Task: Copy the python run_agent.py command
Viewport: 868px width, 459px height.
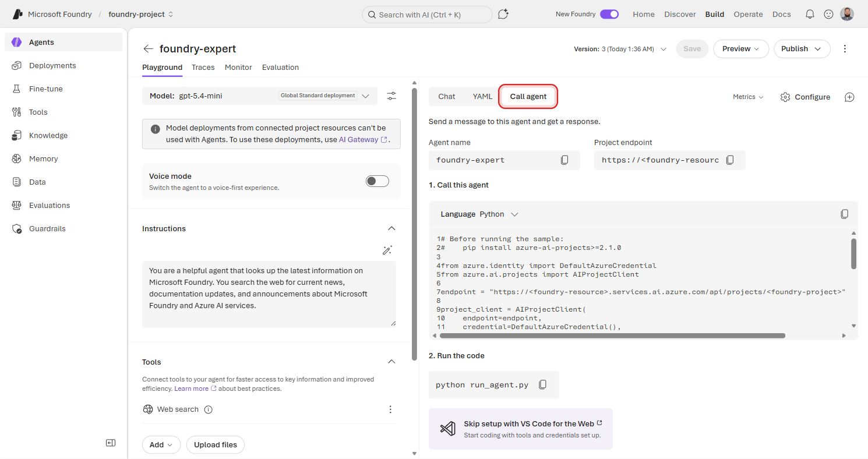Action: [543, 384]
